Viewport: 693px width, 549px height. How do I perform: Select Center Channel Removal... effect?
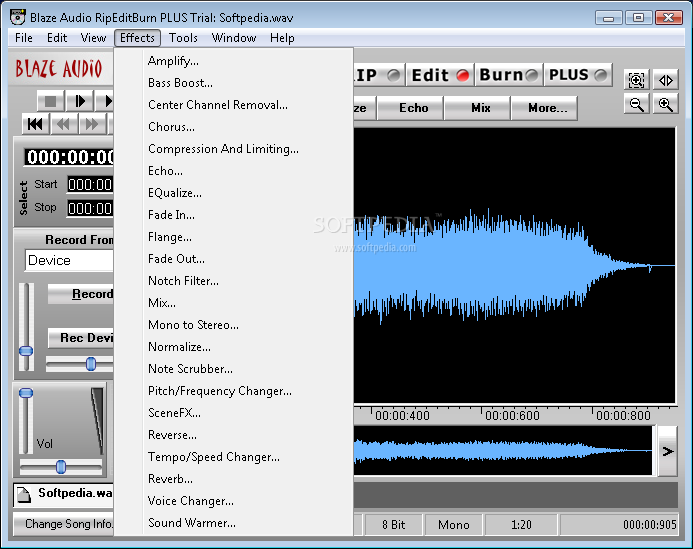234,105
